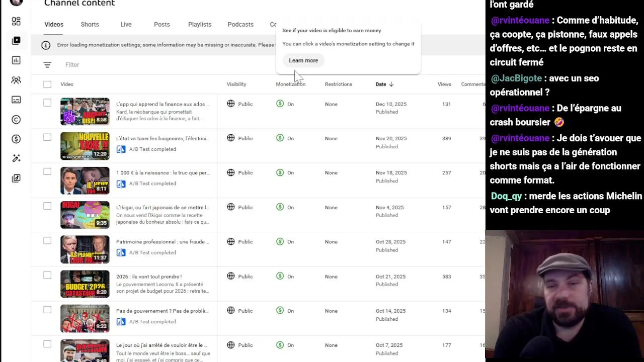Open the Dashboard icon in sidebar

(x=16, y=21)
